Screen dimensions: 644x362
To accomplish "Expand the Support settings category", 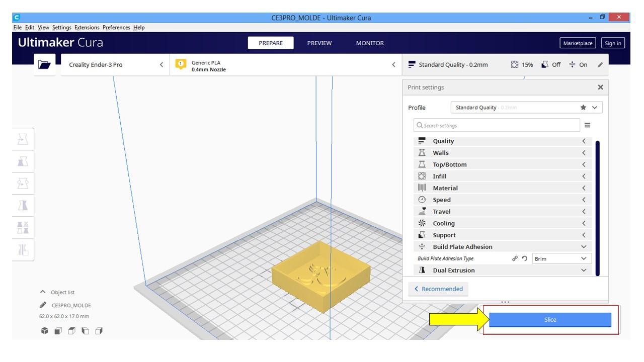I will (502, 235).
